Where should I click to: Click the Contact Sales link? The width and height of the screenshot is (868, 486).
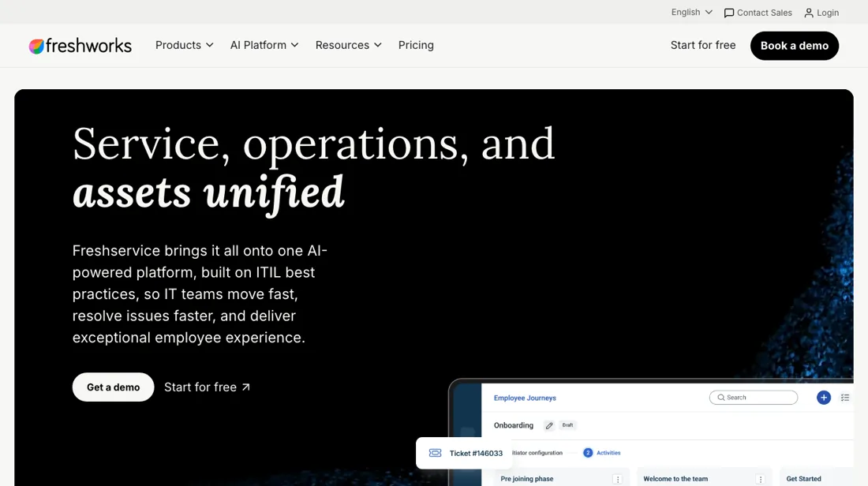pos(758,13)
